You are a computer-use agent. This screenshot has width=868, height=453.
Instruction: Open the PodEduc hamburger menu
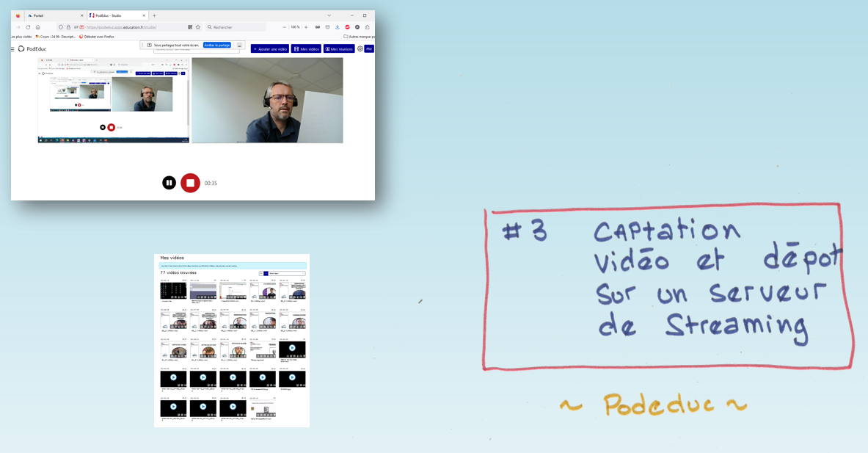pyautogui.click(x=12, y=49)
